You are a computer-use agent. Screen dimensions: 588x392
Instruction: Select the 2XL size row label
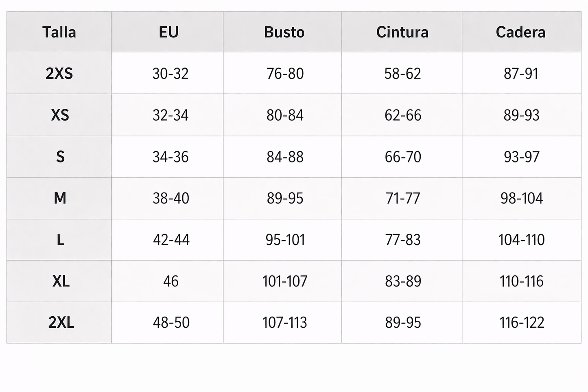tap(59, 322)
